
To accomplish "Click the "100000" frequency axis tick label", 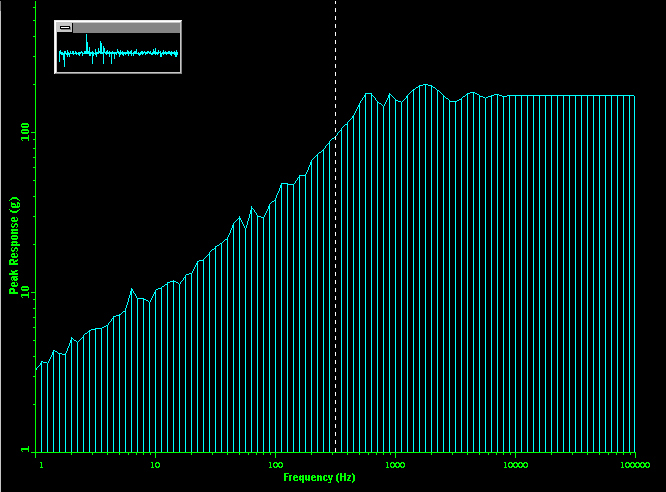I will click(635, 465).
